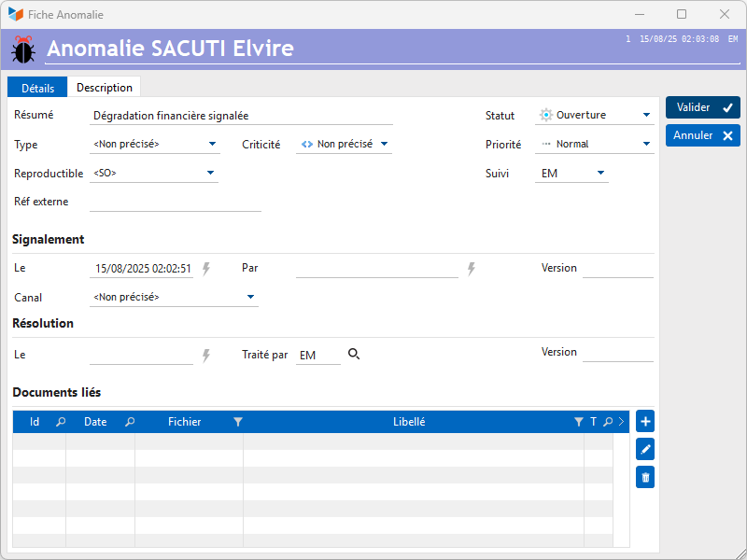Click lightning icon beside the Par field
Image resolution: width=747 pixels, height=560 pixels.
[x=472, y=269]
